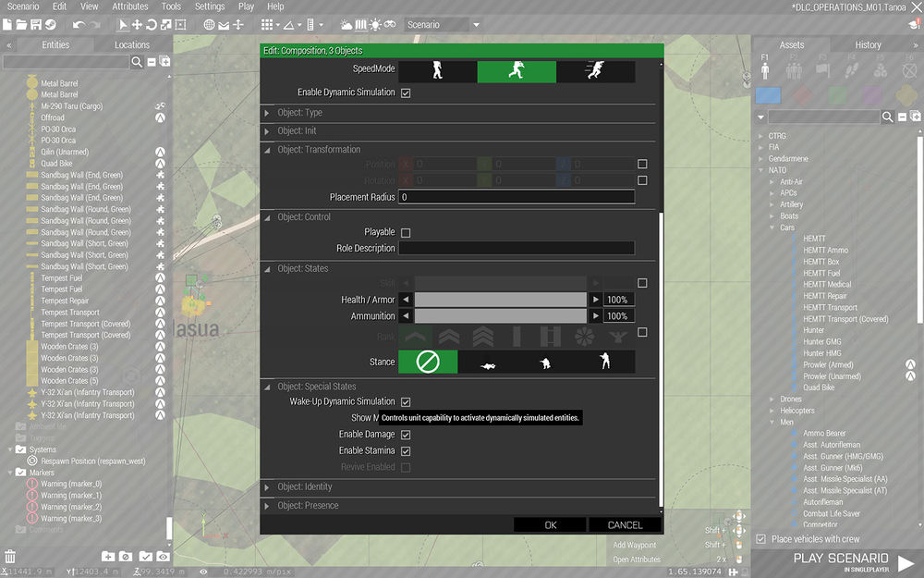Click the Placement Radius input field
This screenshot has width=924, height=578.
click(x=517, y=196)
